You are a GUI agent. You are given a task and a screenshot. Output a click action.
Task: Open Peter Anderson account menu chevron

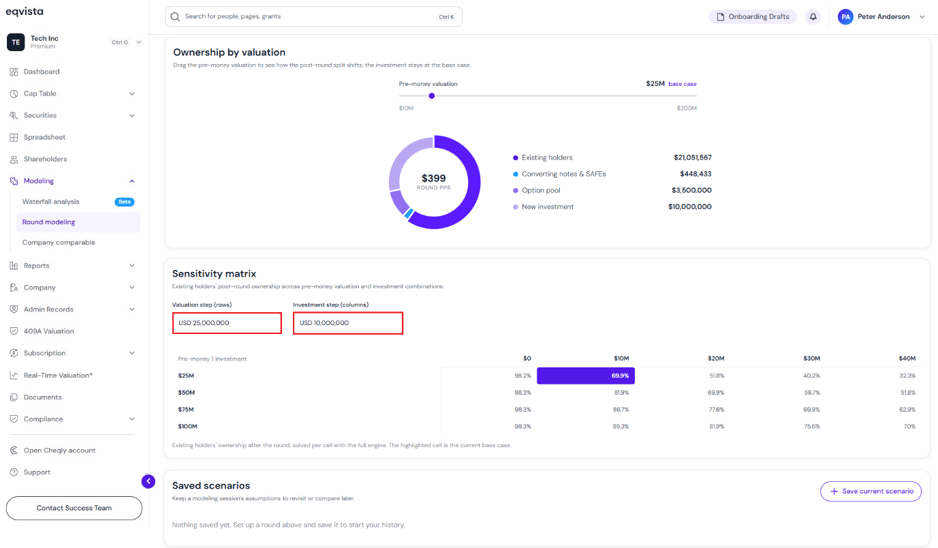(922, 17)
